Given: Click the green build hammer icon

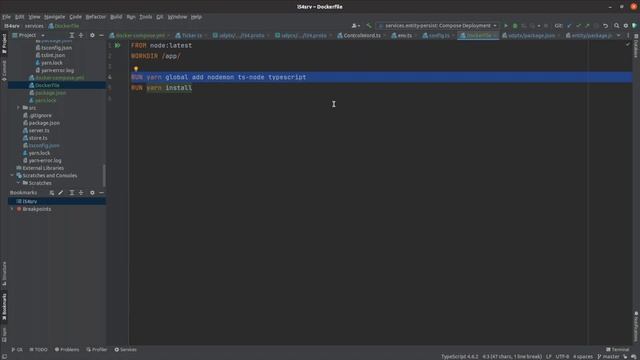Looking at the screenshot, I should [369, 26].
